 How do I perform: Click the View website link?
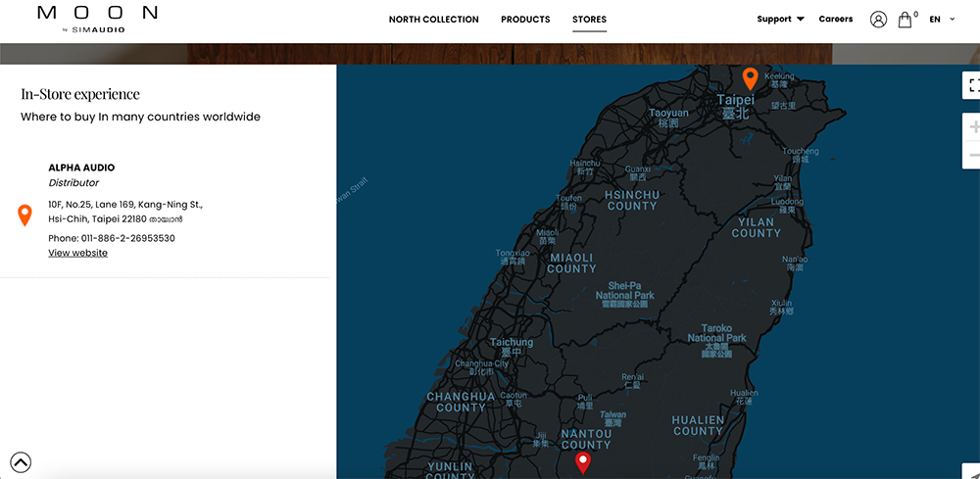pos(78,253)
